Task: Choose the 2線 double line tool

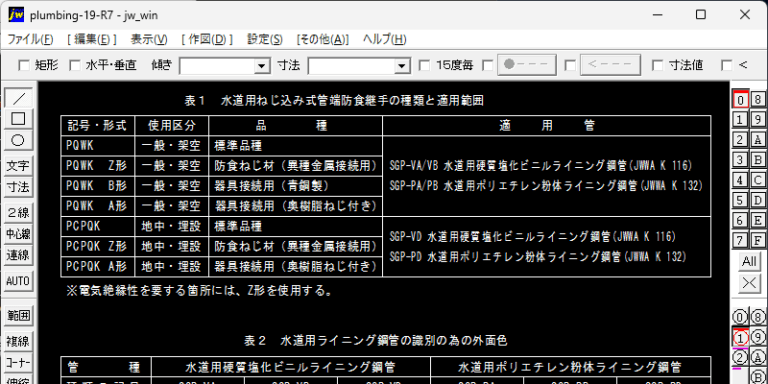Action: pyautogui.click(x=18, y=213)
